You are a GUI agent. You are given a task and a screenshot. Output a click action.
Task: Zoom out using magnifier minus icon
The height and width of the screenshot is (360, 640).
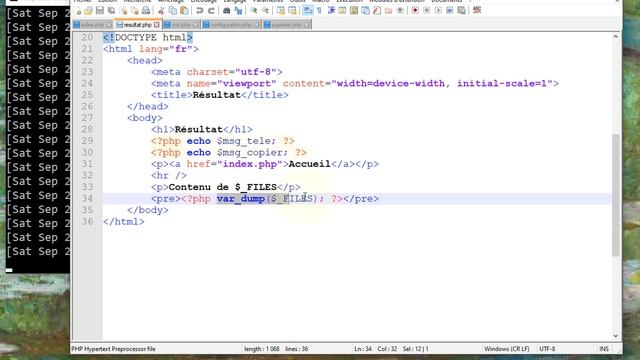coord(265,11)
